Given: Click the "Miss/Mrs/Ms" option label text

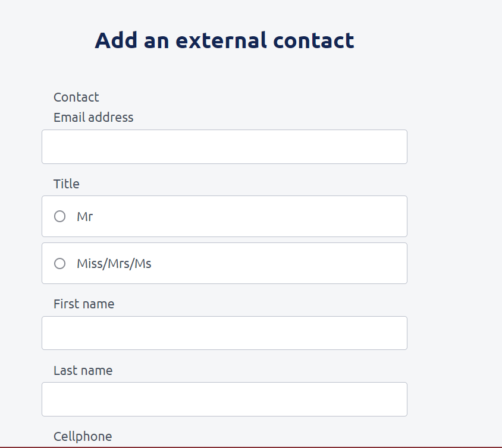Looking at the screenshot, I should (x=114, y=263).
